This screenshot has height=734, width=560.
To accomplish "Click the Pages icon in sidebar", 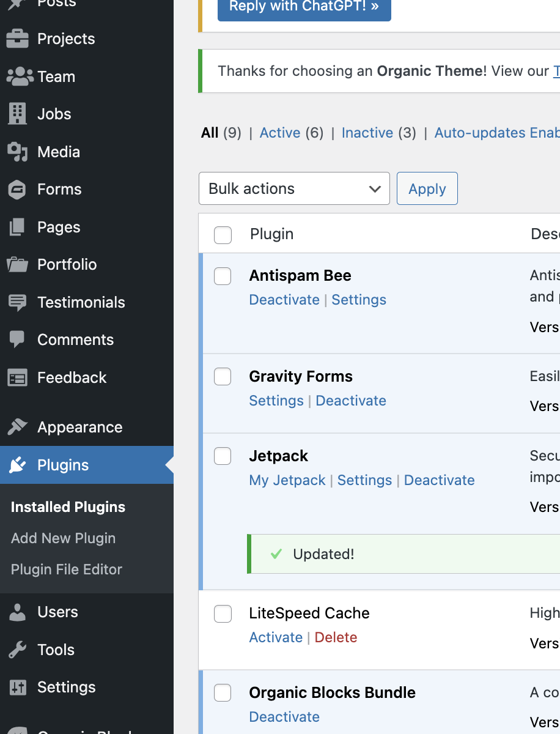I will 17,227.
